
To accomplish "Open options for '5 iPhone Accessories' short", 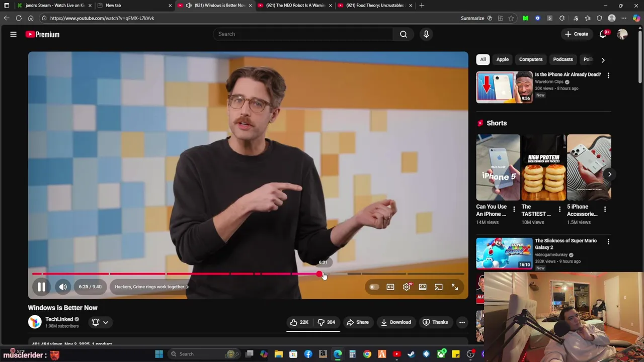I will [x=605, y=209].
